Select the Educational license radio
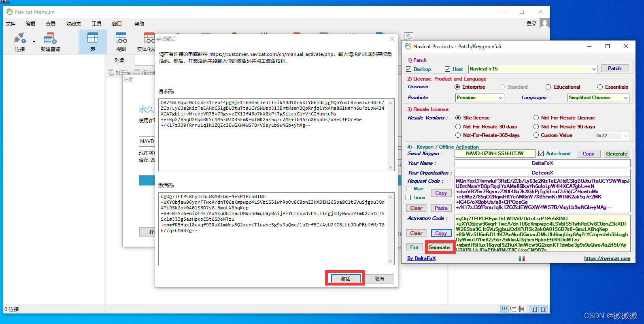This screenshot has height=324, width=644. coord(548,87)
